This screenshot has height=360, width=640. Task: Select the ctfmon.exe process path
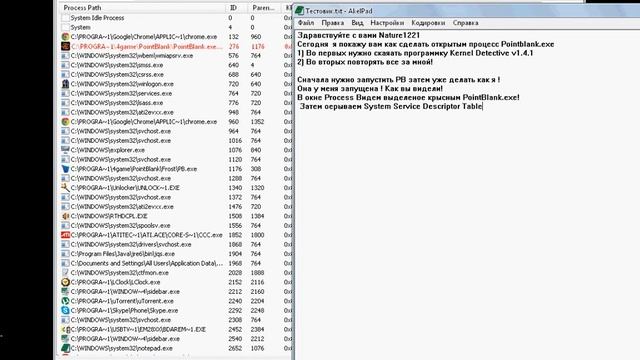pos(120,273)
